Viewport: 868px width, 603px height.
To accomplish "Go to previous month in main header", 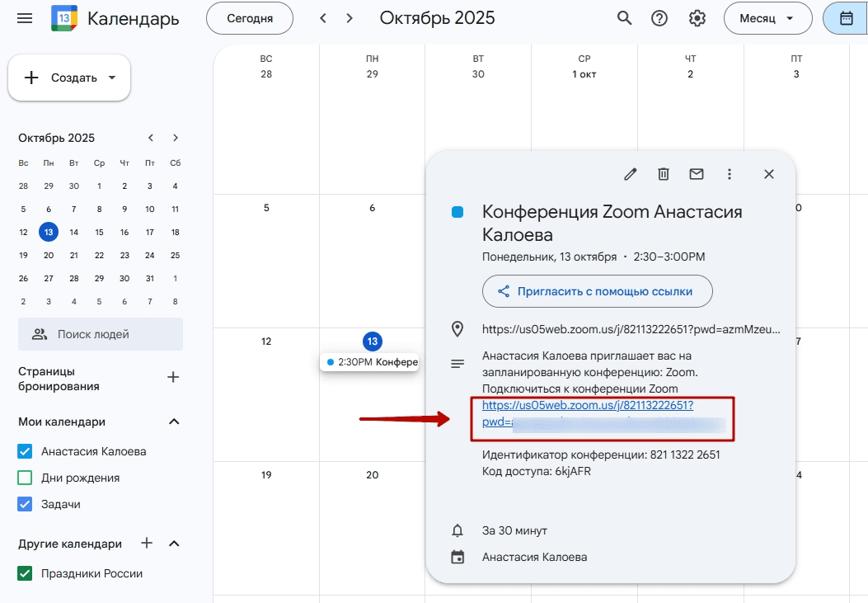I will point(323,18).
